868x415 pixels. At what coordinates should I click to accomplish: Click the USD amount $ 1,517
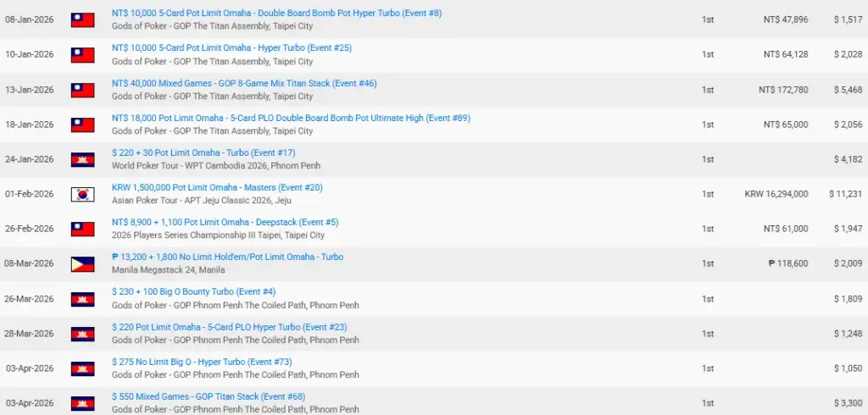point(848,20)
